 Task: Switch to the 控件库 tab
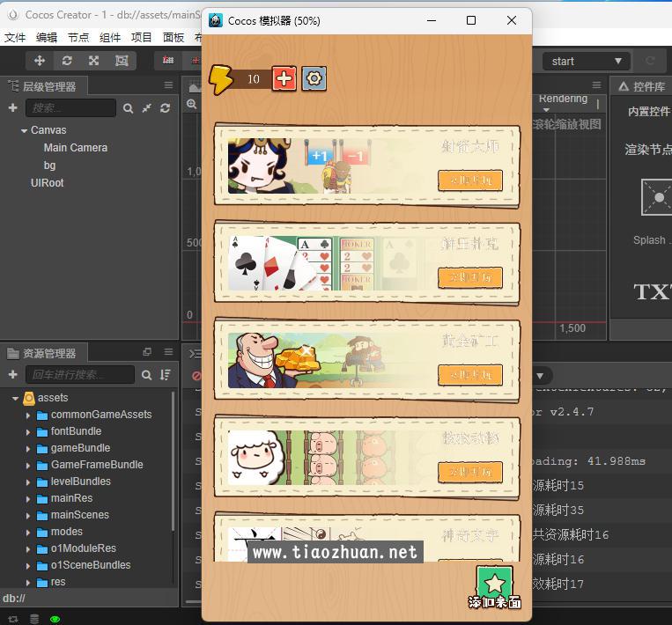(642, 86)
